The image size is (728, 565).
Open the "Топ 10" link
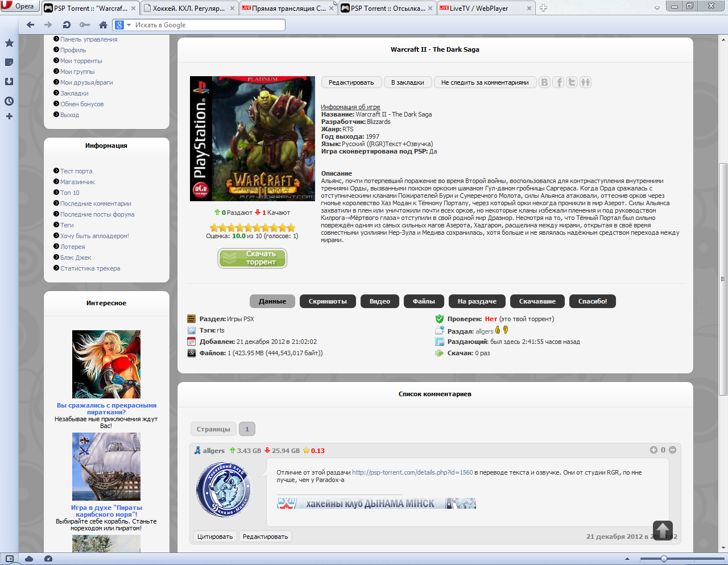tap(70, 193)
